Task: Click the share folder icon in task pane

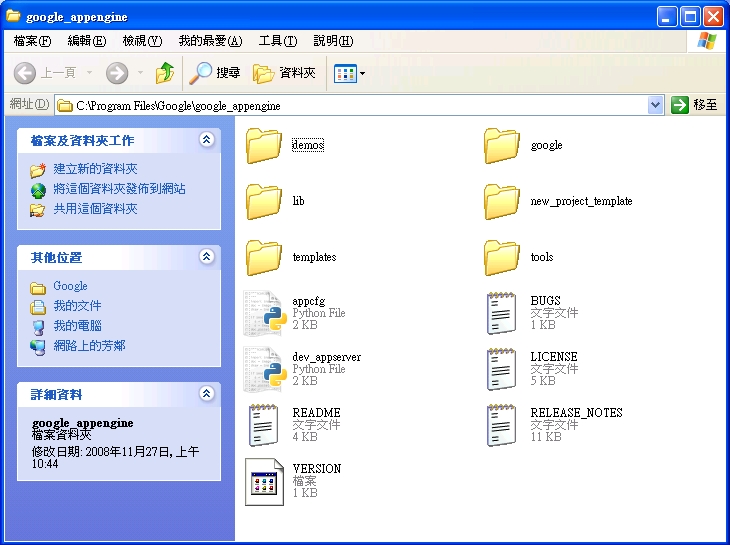Action: [x=38, y=210]
